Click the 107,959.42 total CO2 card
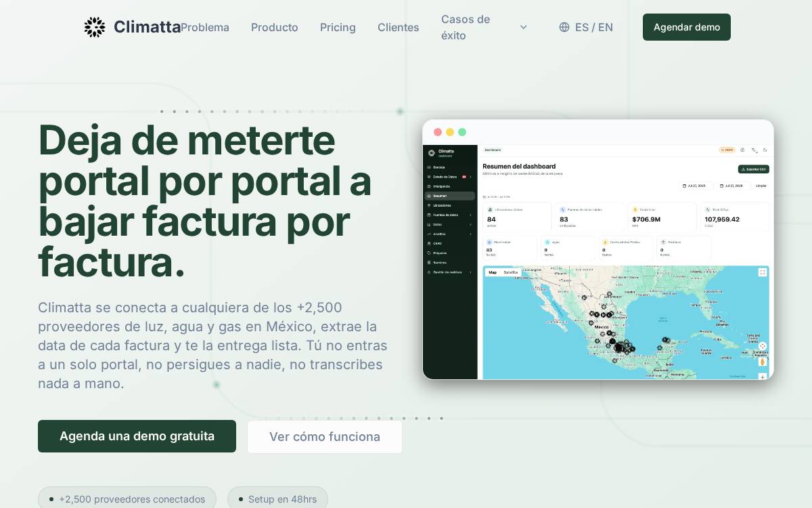 (735, 217)
